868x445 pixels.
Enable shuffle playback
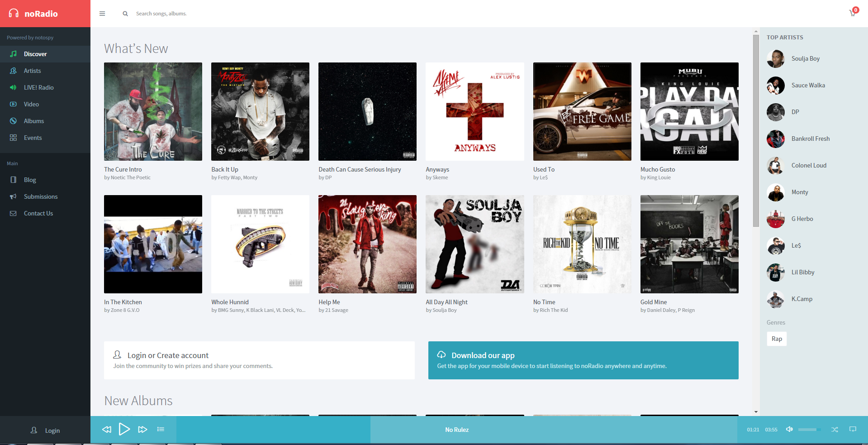click(835, 429)
